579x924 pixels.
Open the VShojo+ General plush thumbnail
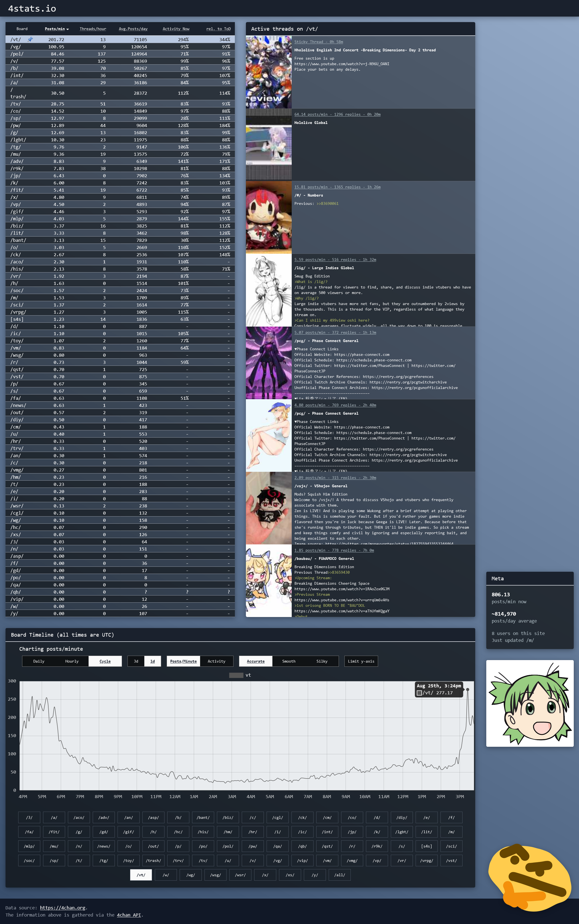[269, 508]
